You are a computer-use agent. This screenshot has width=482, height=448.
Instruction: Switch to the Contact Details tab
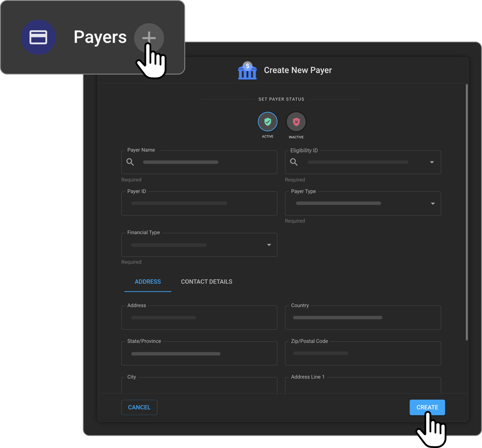coord(206,282)
